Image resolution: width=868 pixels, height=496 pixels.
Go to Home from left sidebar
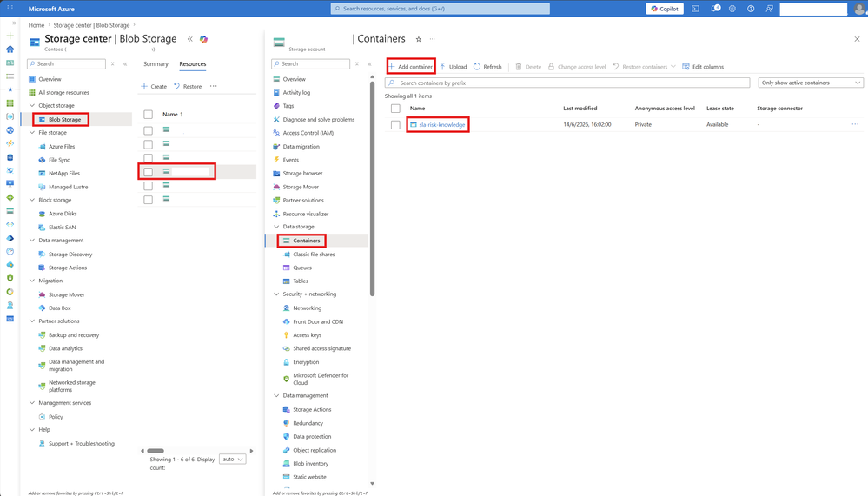pos(10,50)
